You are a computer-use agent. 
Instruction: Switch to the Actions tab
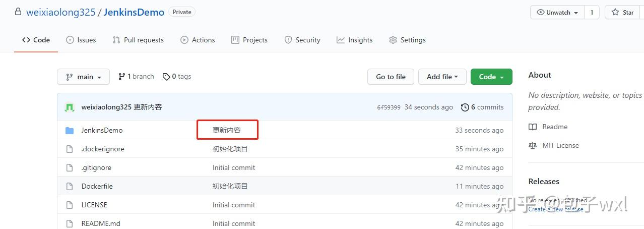[x=198, y=40]
